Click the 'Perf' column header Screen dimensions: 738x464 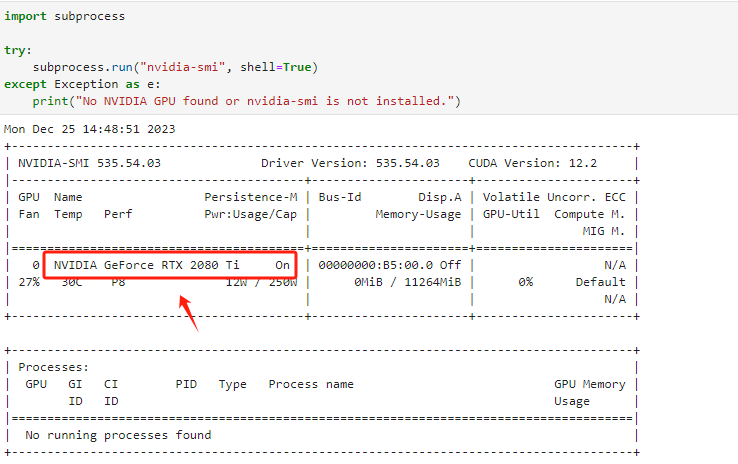click(x=118, y=214)
